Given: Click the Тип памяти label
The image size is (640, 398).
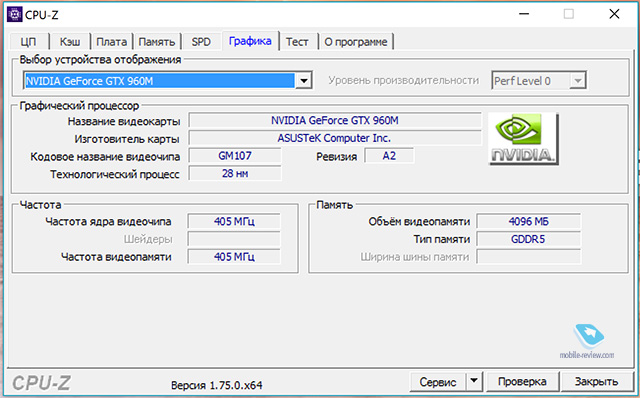Looking at the screenshot, I should pyautogui.click(x=442, y=239).
